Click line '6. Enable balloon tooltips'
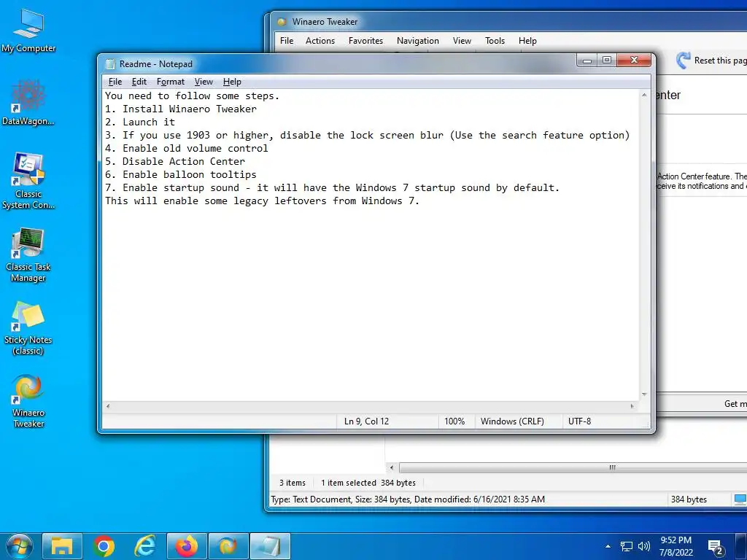Screen dimensions: 747x560 click(181, 175)
